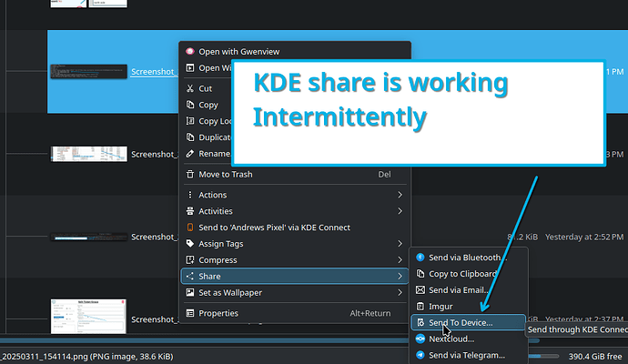Click the Nextcloud logo icon

click(420, 339)
